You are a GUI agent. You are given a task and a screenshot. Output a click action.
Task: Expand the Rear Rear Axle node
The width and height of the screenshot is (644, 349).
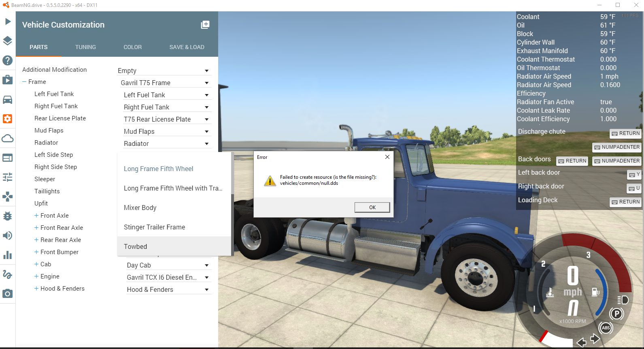click(36, 240)
